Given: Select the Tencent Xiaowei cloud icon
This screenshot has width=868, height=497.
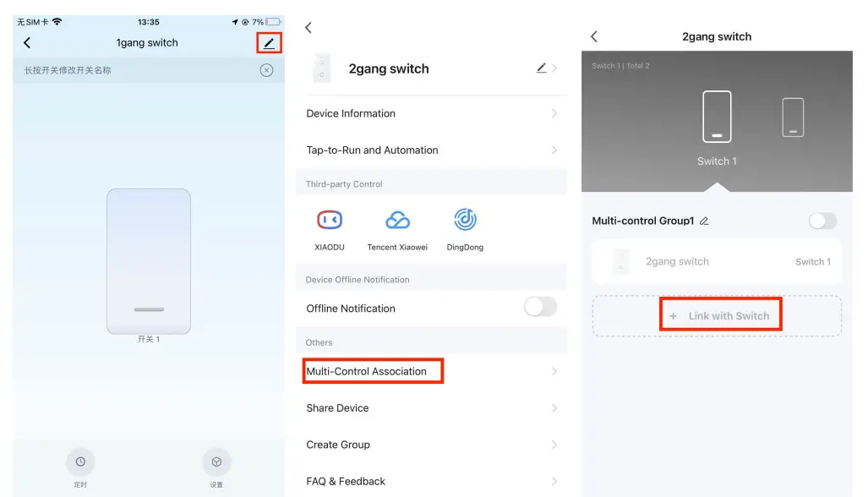Looking at the screenshot, I should [397, 221].
